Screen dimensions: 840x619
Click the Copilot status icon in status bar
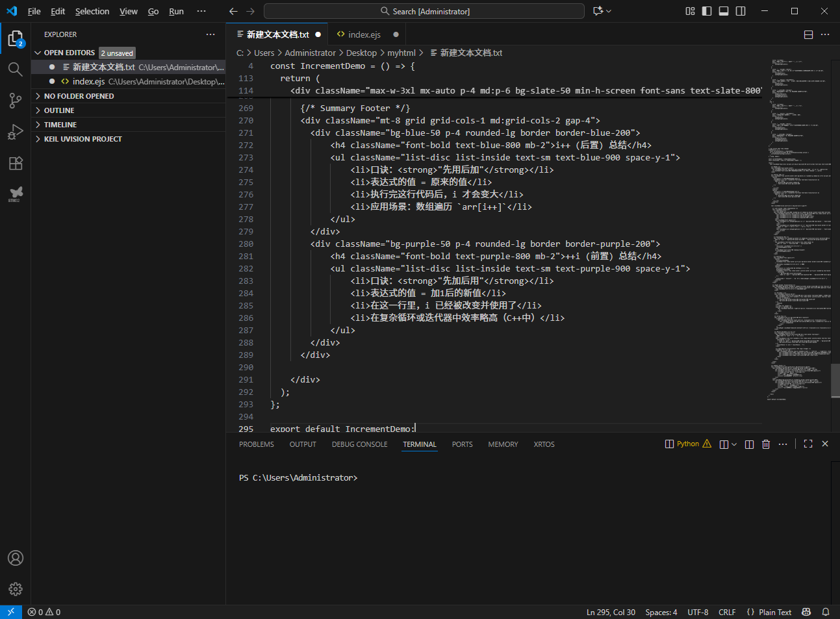click(806, 612)
